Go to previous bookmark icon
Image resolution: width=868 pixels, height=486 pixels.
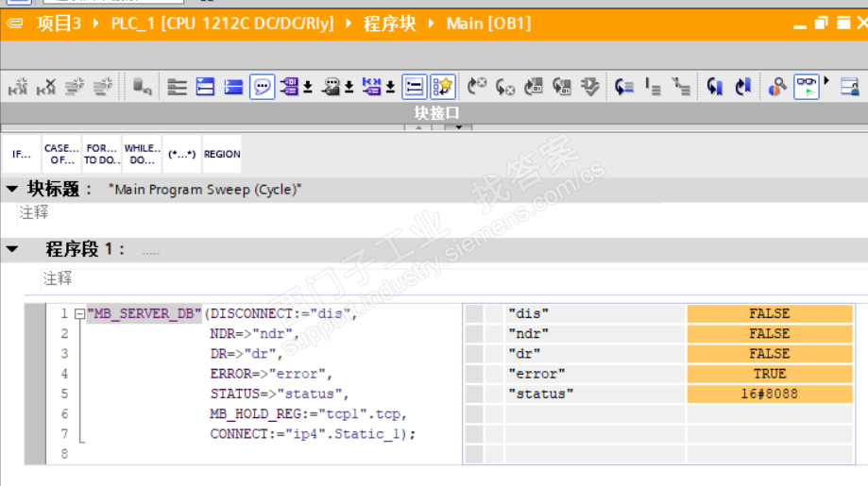[715, 87]
